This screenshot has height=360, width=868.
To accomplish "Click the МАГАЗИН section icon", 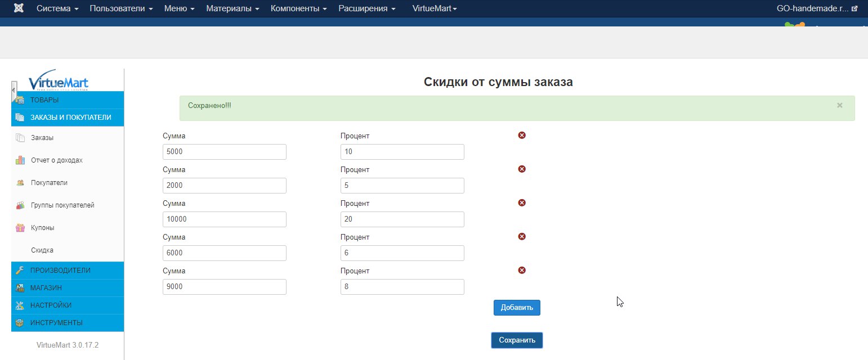I will (x=20, y=287).
